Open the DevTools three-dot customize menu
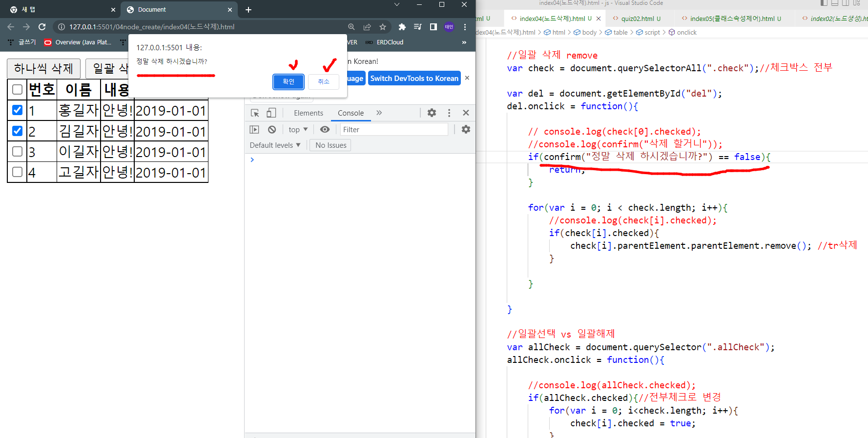The width and height of the screenshot is (868, 438). click(x=449, y=113)
